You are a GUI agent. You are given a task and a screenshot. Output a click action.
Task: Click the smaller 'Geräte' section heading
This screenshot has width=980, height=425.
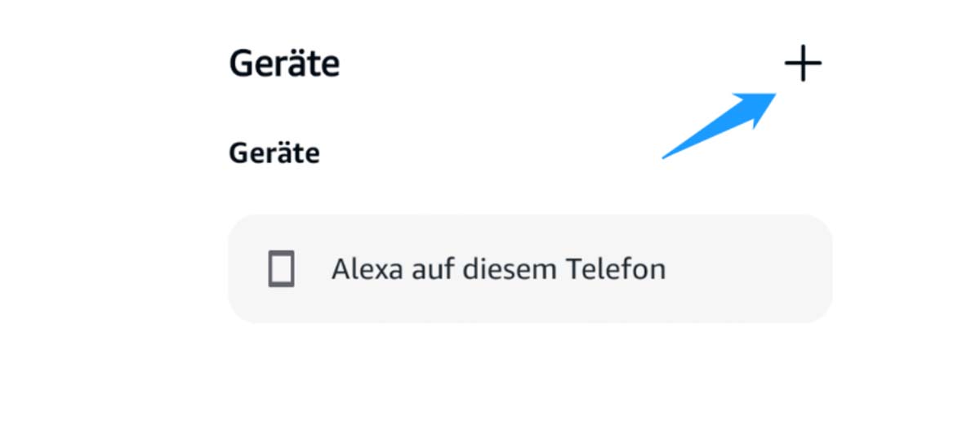pos(274,153)
